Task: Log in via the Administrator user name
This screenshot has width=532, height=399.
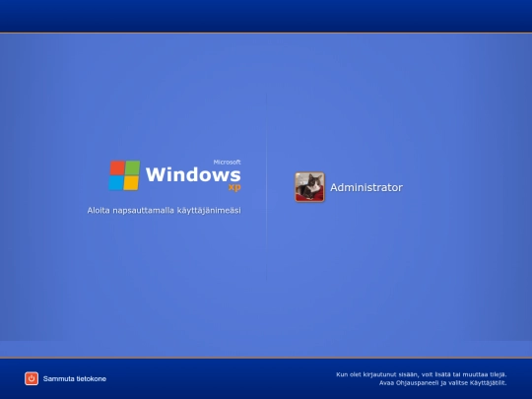Action: (366, 187)
